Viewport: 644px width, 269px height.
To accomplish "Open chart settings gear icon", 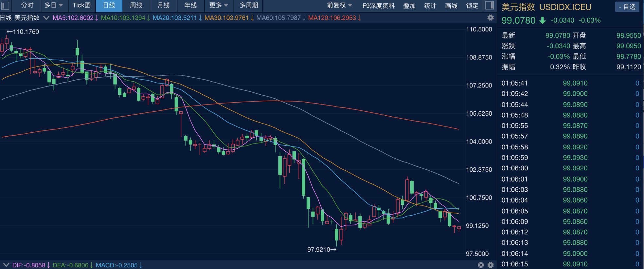I will point(490,18).
